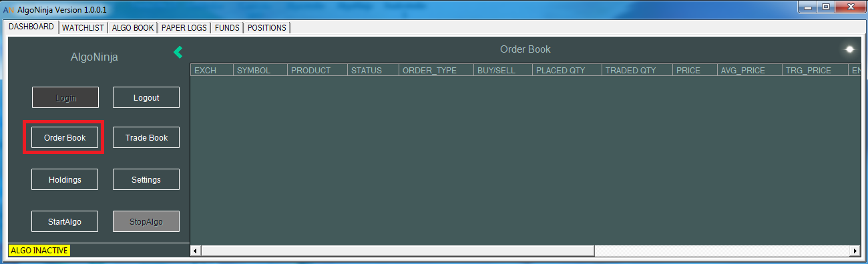Go to the PAPER LOGS tab
868x264 pixels.
(184, 27)
